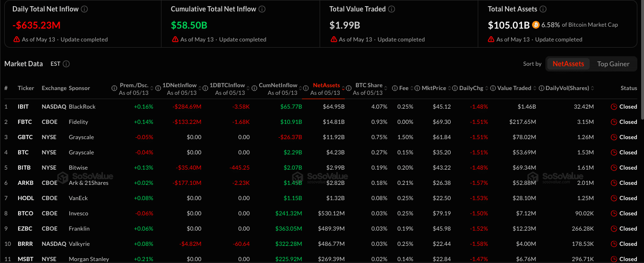Click warning icon under Daily Total Net Inflow
The height and width of the screenshot is (263, 644).
[x=17, y=40]
